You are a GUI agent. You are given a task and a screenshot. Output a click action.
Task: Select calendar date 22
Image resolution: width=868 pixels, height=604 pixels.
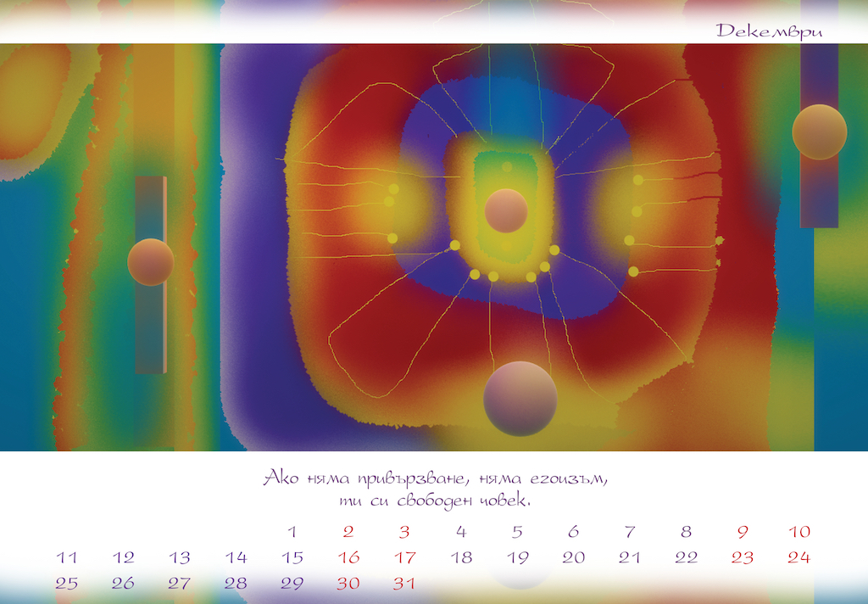point(686,557)
